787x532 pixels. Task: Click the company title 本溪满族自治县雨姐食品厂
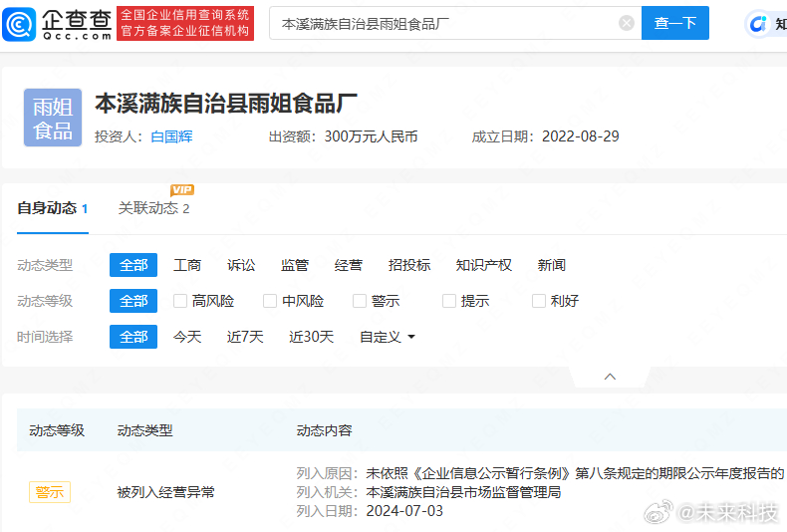(226, 104)
